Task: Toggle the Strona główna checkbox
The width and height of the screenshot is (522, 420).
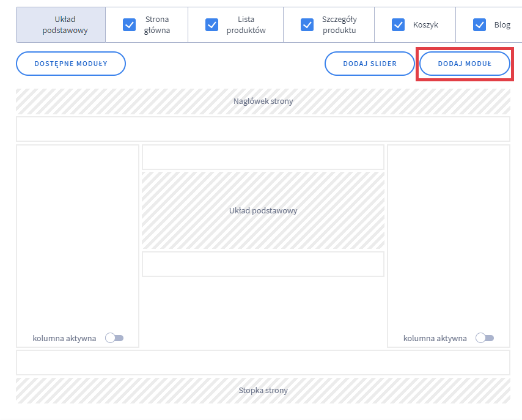Action: pos(129,24)
